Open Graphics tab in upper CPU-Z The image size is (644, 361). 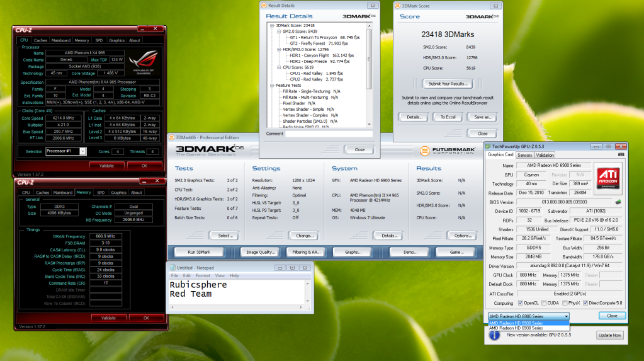[116, 40]
